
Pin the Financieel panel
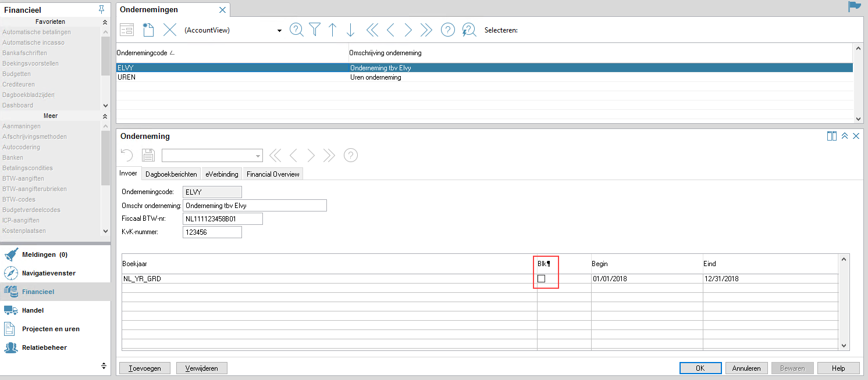click(x=102, y=9)
